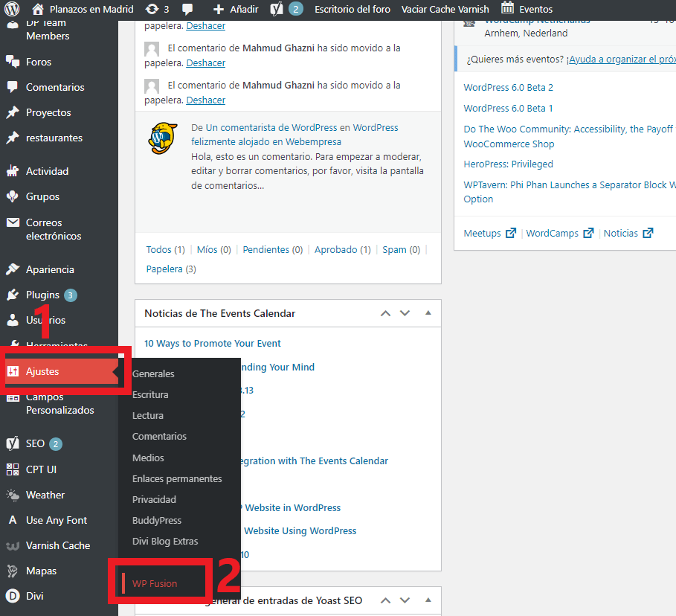Image resolution: width=676 pixels, height=616 pixels.
Task: Move Yoast SEO widget down
Action: [405, 600]
